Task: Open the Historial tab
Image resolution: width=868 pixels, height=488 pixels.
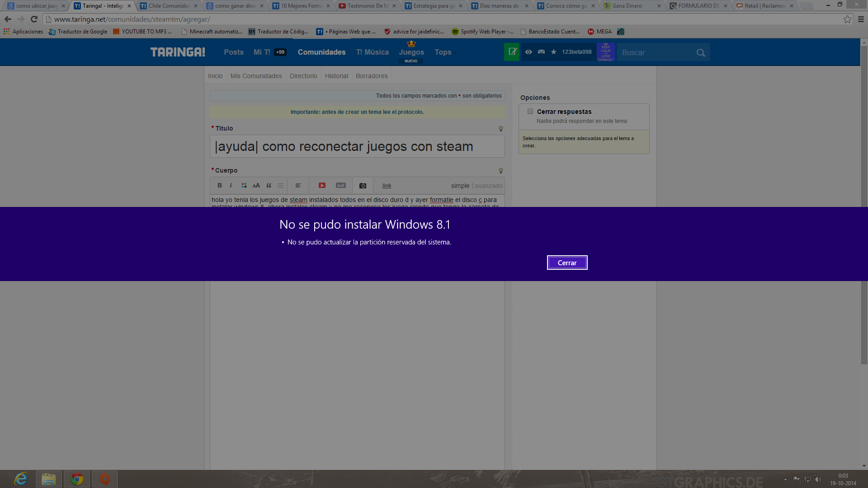Action: (336, 76)
